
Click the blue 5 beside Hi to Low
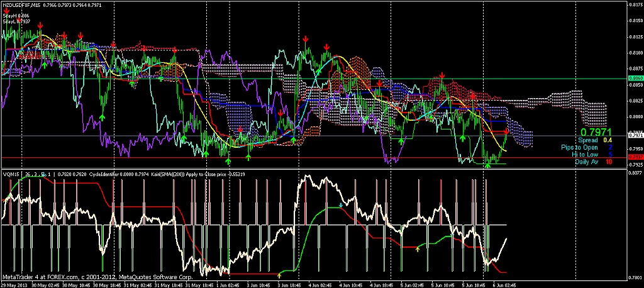pos(610,155)
